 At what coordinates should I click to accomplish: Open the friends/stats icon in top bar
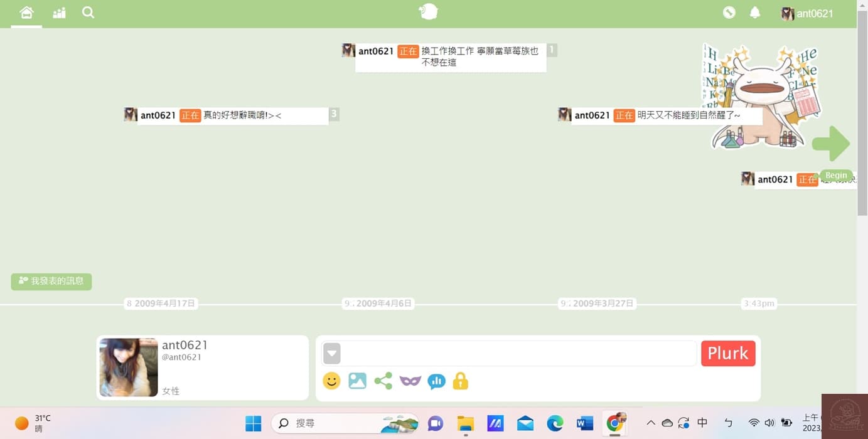tap(58, 13)
